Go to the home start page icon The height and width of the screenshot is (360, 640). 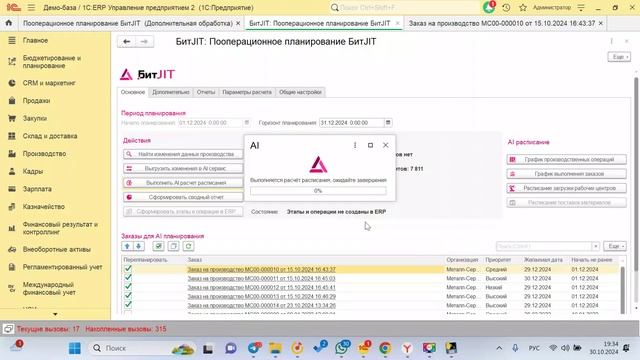(9, 23)
